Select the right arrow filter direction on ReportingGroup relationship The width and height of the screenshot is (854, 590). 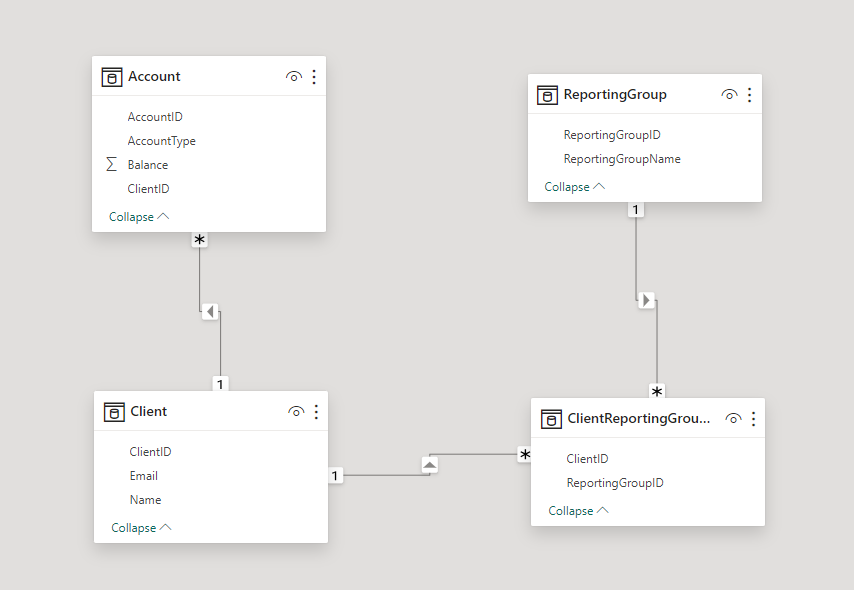tap(646, 300)
